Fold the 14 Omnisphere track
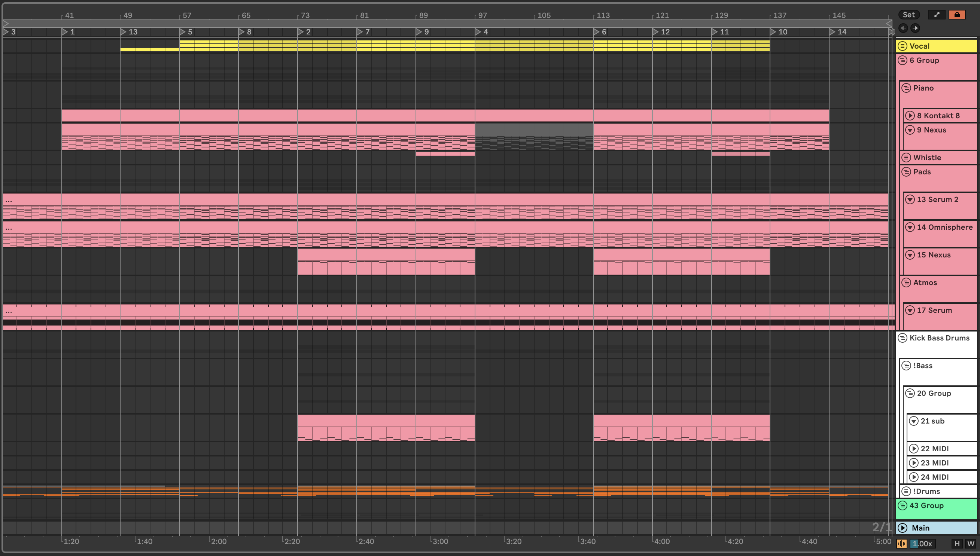The image size is (980, 556). (x=910, y=227)
